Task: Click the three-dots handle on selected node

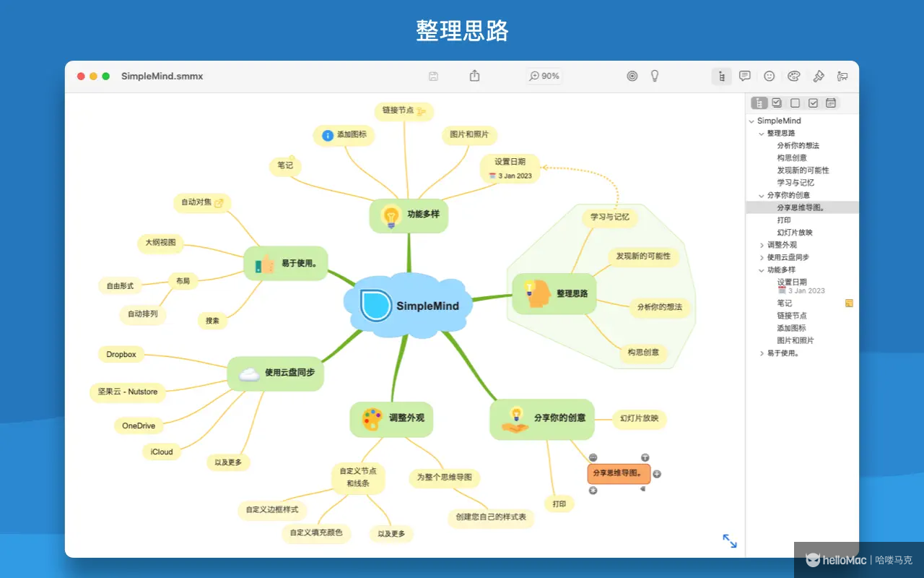Action: 593,457
